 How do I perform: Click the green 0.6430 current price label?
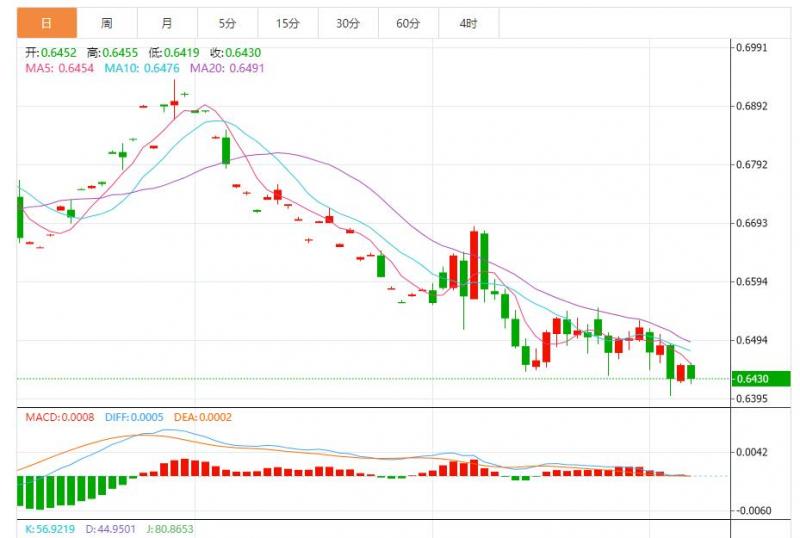761,379
